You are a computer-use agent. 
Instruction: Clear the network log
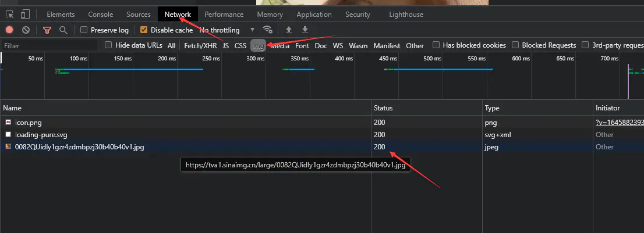[26, 30]
